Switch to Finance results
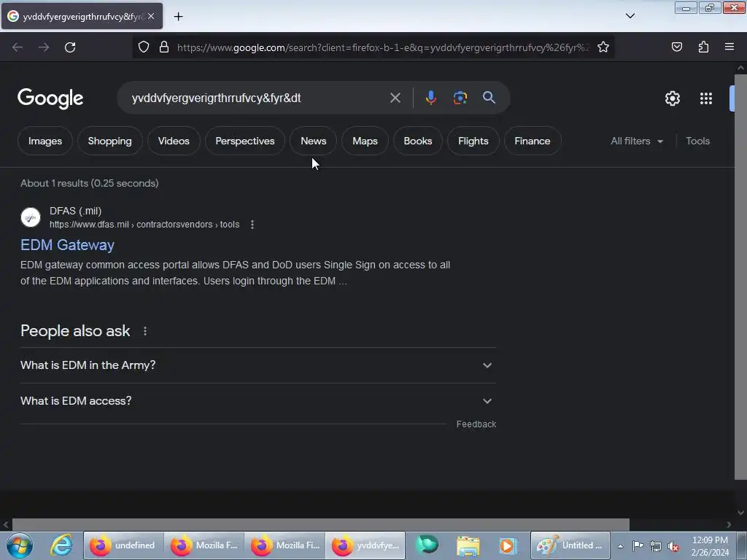 click(x=532, y=141)
